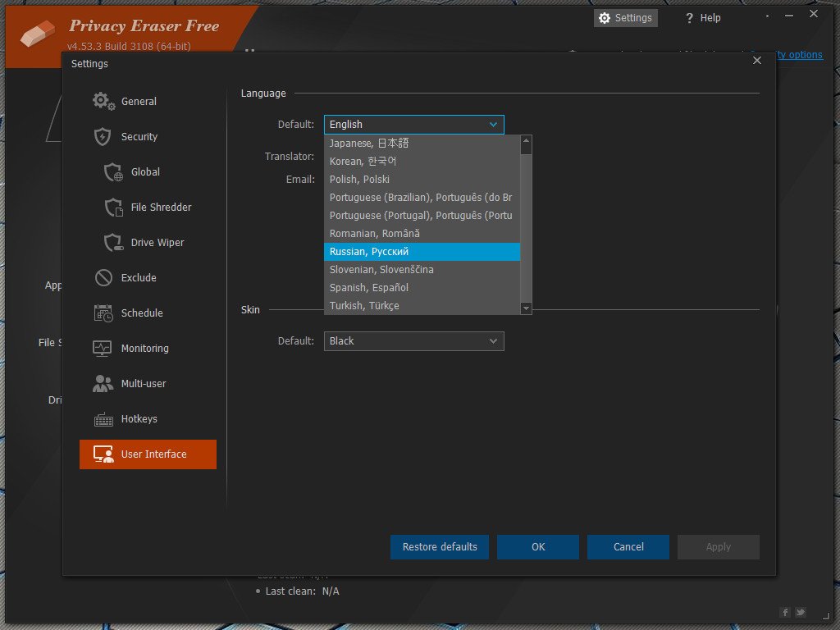
Task: Select the Monitoring icon
Action: pyautogui.click(x=103, y=349)
